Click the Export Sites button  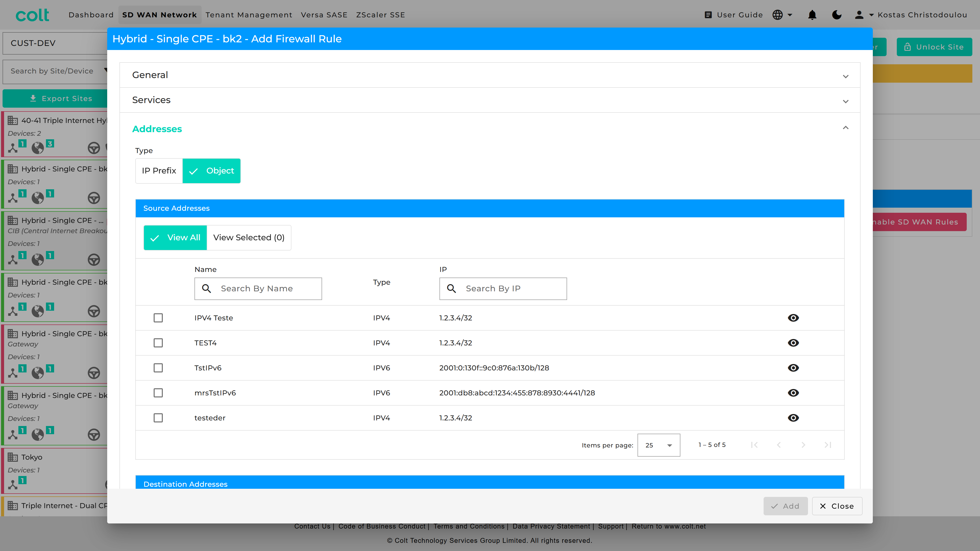pyautogui.click(x=55, y=98)
